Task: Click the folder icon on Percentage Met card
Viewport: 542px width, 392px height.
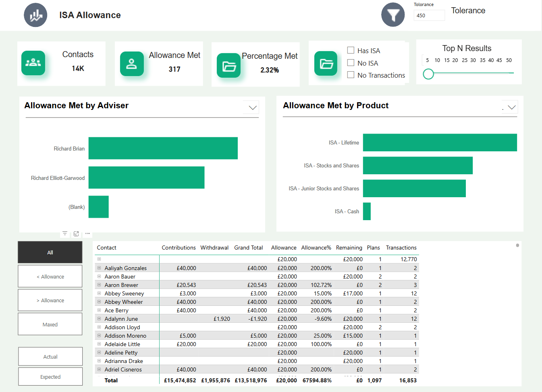Action: click(228, 64)
